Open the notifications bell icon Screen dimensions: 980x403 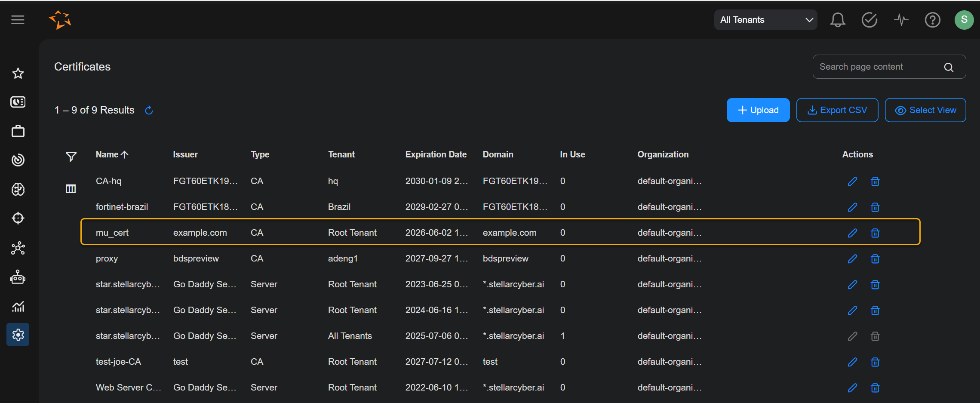pyautogui.click(x=837, y=19)
